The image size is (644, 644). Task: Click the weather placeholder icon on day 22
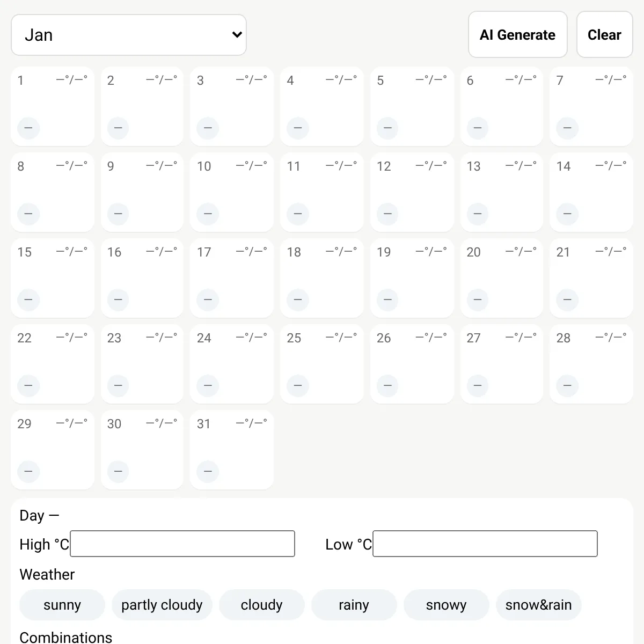click(x=28, y=386)
